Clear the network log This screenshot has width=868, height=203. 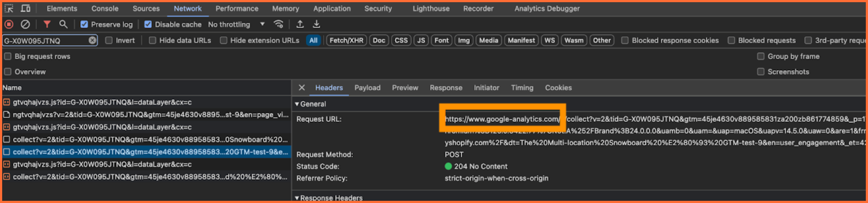click(25, 24)
